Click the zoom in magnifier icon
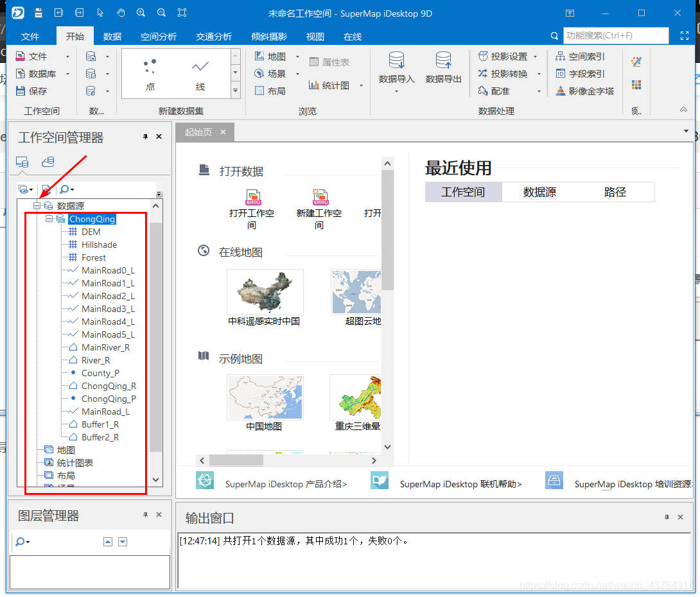This screenshot has height=597, width=700. click(141, 13)
